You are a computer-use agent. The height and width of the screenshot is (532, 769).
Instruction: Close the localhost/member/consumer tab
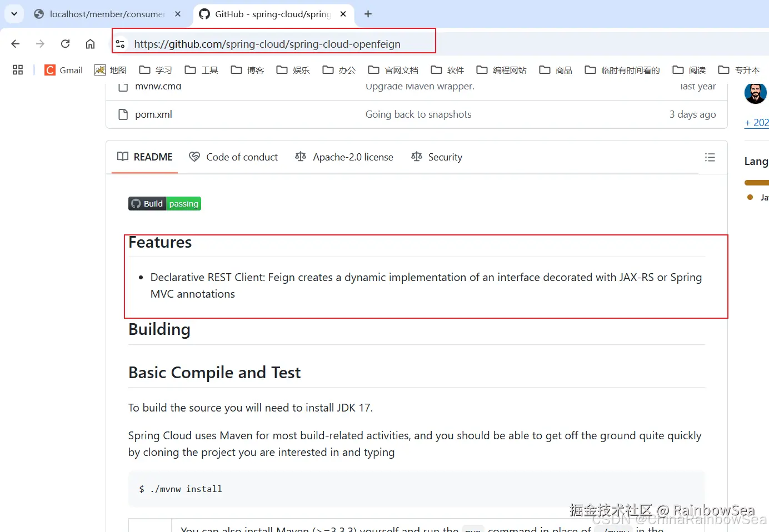coord(178,14)
